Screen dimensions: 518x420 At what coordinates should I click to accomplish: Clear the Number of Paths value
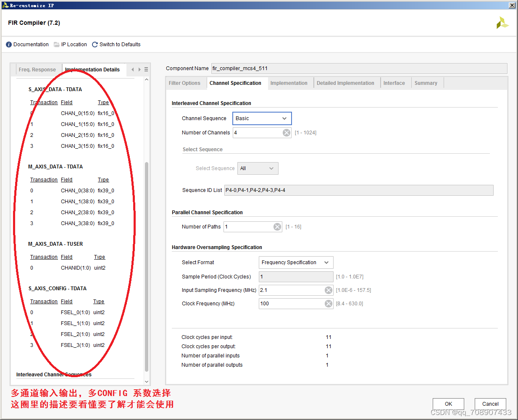coord(277,226)
